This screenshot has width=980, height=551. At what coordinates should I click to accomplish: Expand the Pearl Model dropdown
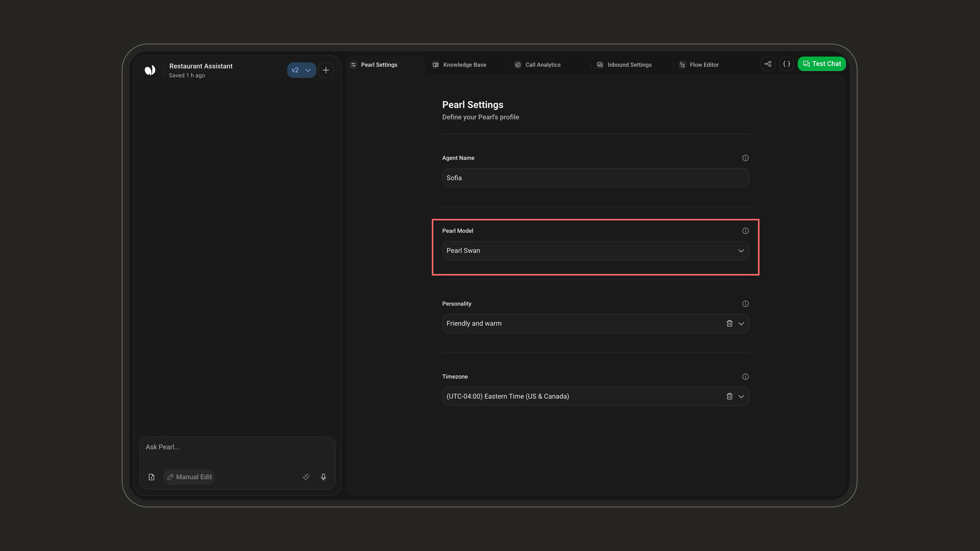coord(595,251)
